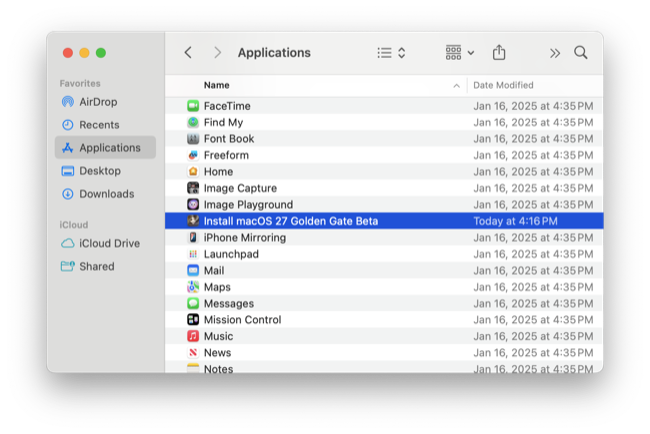Screen dimensions: 650x434
Task: Click the "Today at 4:16 PM" date
Action: tap(515, 221)
